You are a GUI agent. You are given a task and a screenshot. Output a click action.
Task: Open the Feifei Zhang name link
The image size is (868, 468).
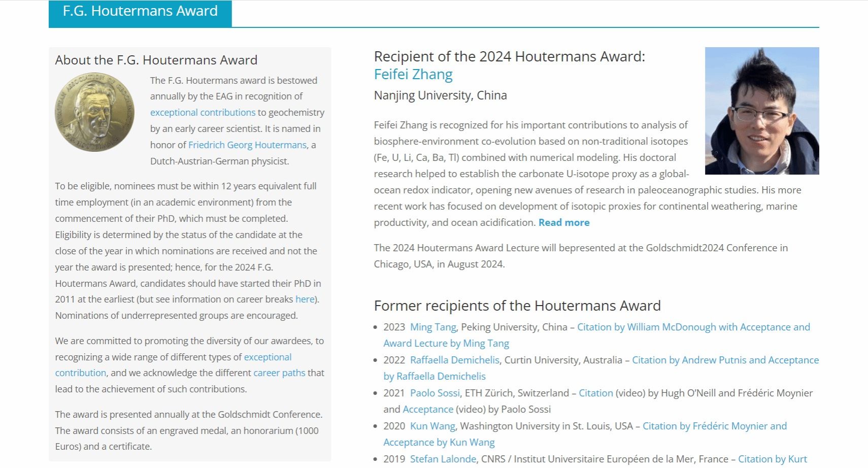[x=413, y=75]
